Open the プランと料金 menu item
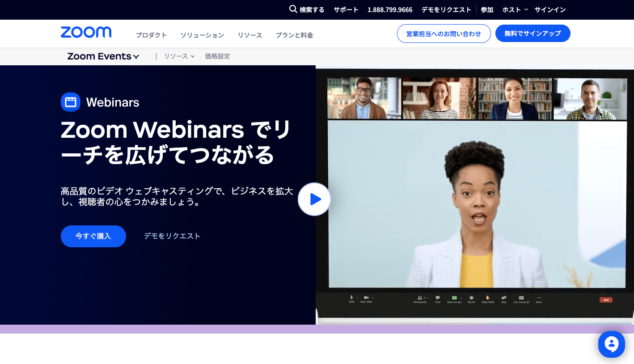 [294, 35]
